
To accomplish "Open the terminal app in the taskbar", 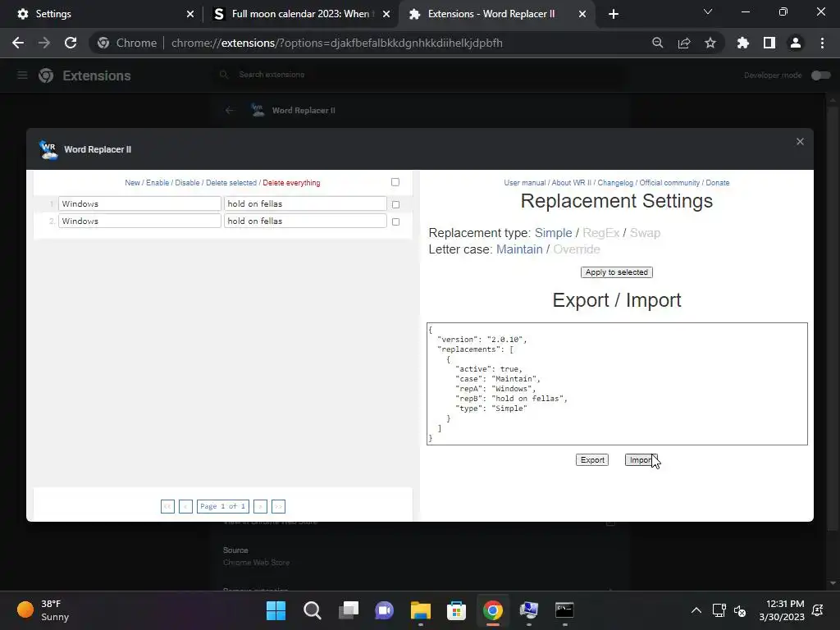I will (564, 610).
